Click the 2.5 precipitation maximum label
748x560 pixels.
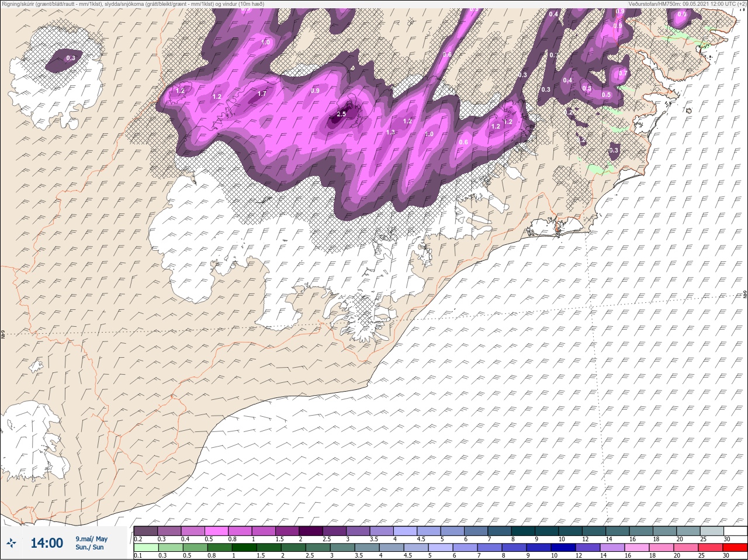click(x=342, y=114)
